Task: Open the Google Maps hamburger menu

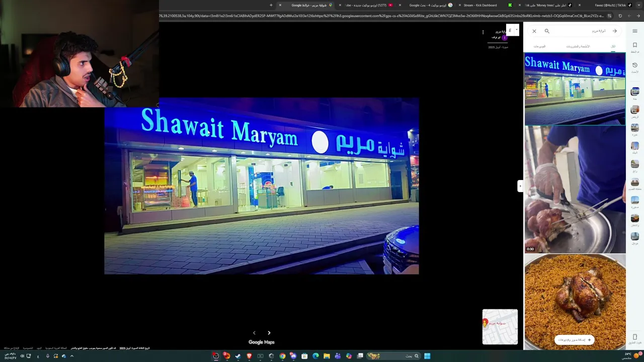Action: tap(635, 31)
